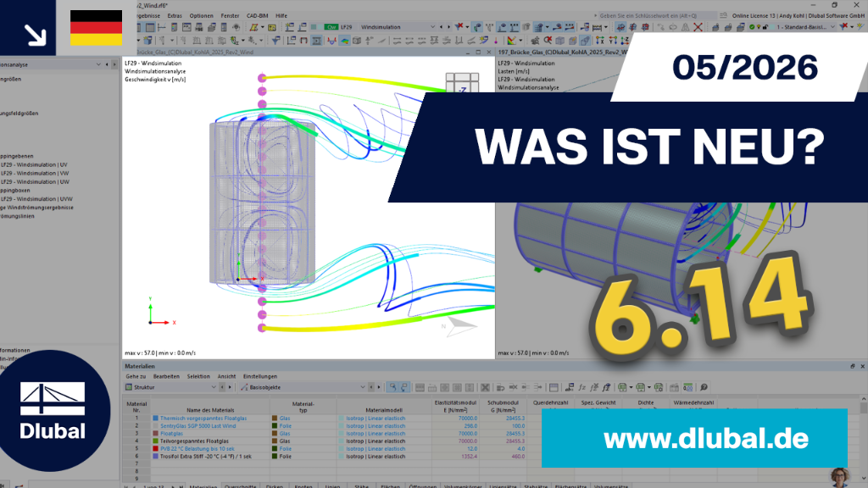Click Elastizitätsmodul value 1352.4
Viewport: 868px width, 488px height.
tap(468, 457)
